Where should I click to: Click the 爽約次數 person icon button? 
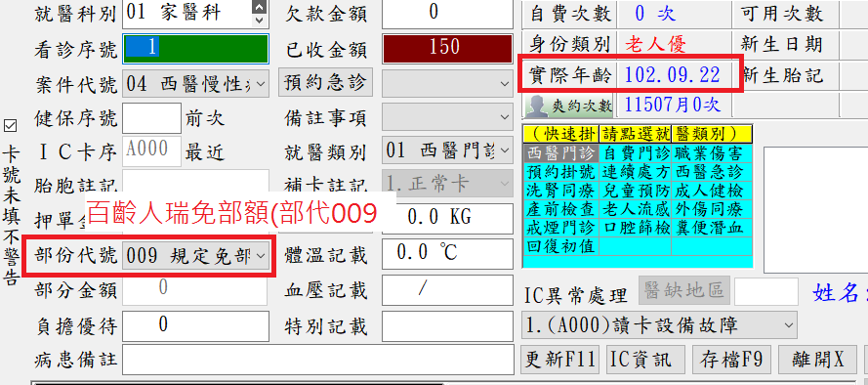[568, 106]
